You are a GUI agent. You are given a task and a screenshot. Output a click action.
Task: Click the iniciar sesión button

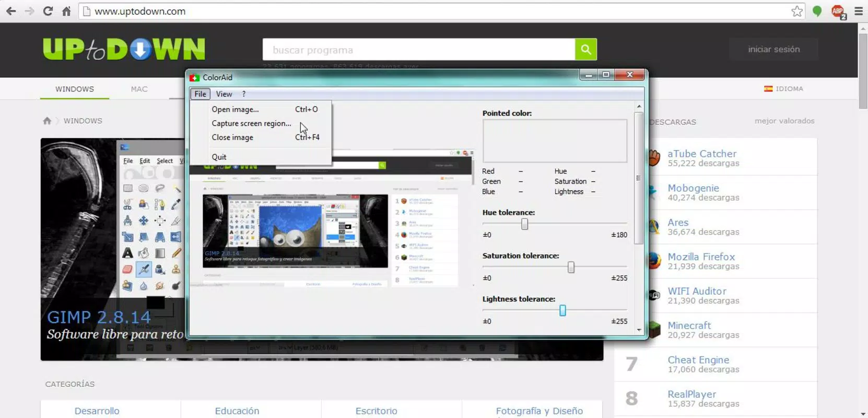click(773, 49)
